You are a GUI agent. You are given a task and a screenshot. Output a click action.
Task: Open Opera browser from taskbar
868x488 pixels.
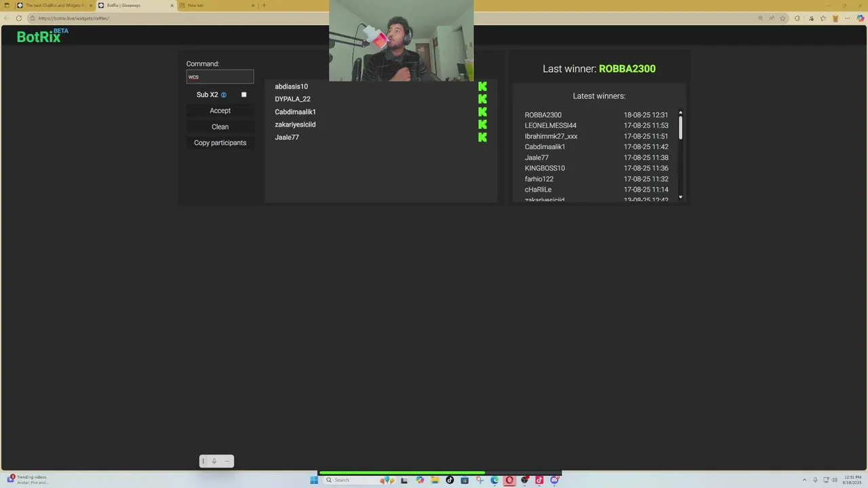point(509,480)
